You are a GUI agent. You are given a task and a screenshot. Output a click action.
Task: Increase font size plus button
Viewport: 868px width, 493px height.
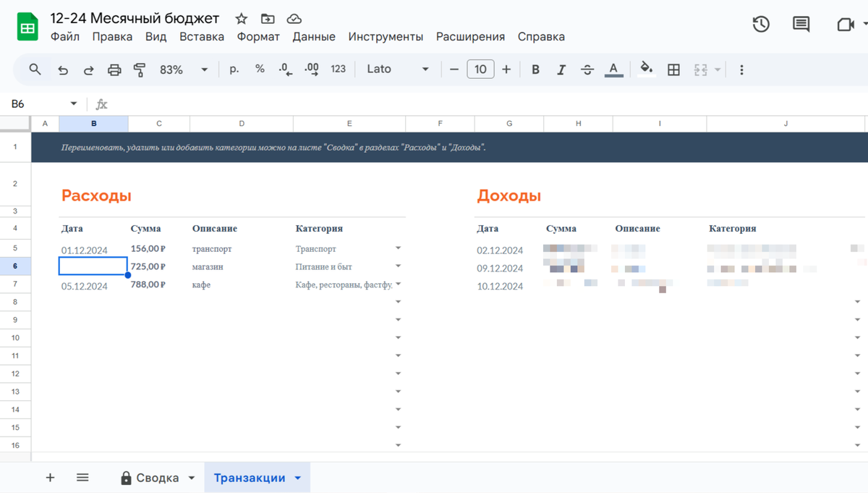pyautogui.click(x=506, y=69)
